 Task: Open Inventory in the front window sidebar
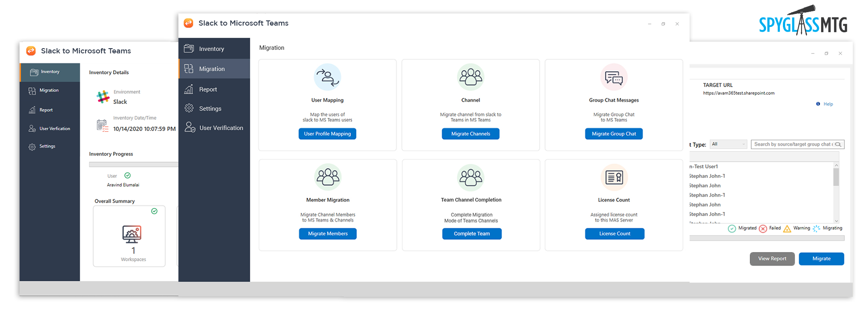click(214, 49)
